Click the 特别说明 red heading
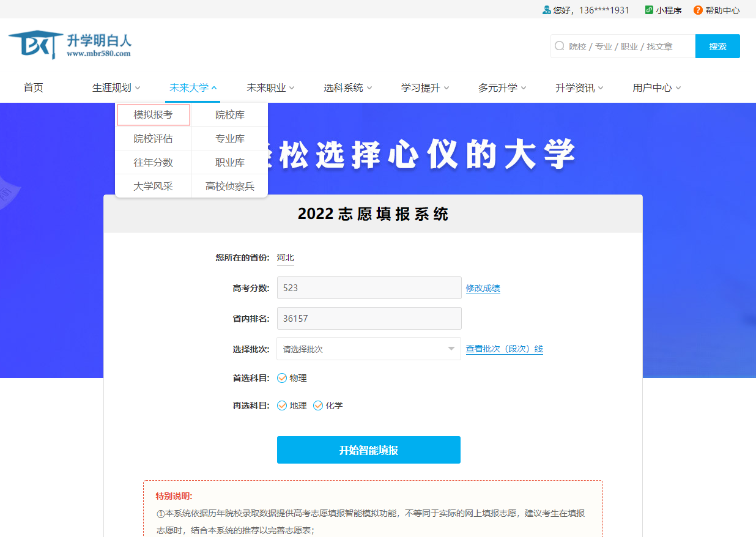The height and width of the screenshot is (537, 756). (174, 496)
